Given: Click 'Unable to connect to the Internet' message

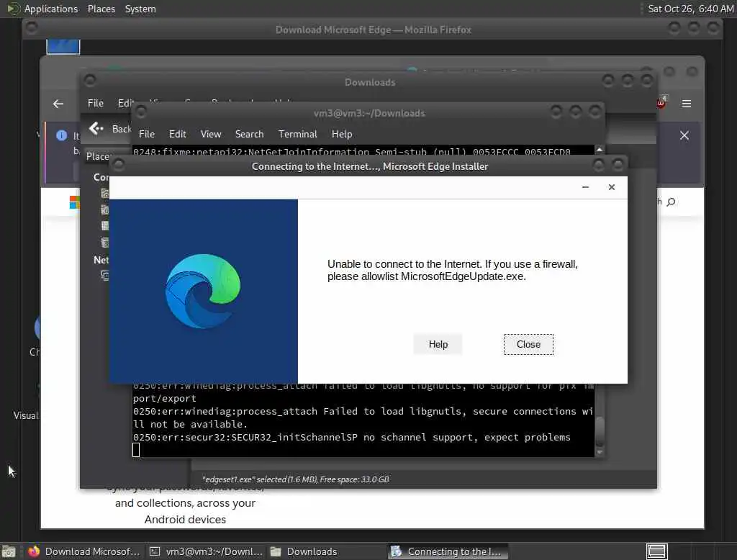Looking at the screenshot, I should [453, 271].
